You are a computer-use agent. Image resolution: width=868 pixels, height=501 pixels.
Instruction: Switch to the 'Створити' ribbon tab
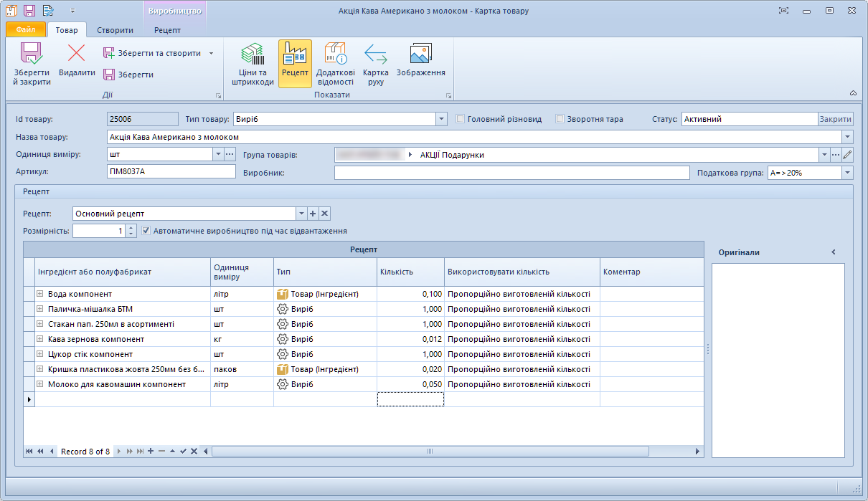tap(115, 30)
